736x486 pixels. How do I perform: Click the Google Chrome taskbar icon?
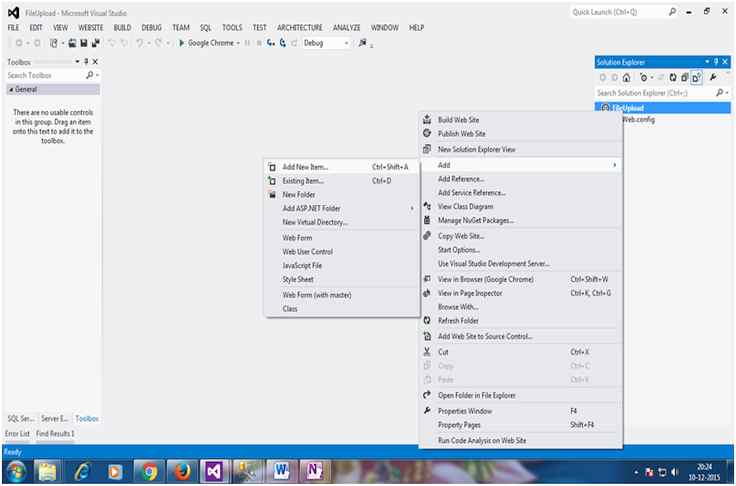149,471
